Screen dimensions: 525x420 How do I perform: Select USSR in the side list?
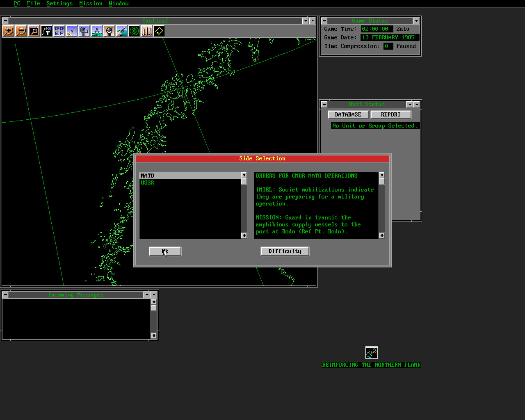pos(190,183)
